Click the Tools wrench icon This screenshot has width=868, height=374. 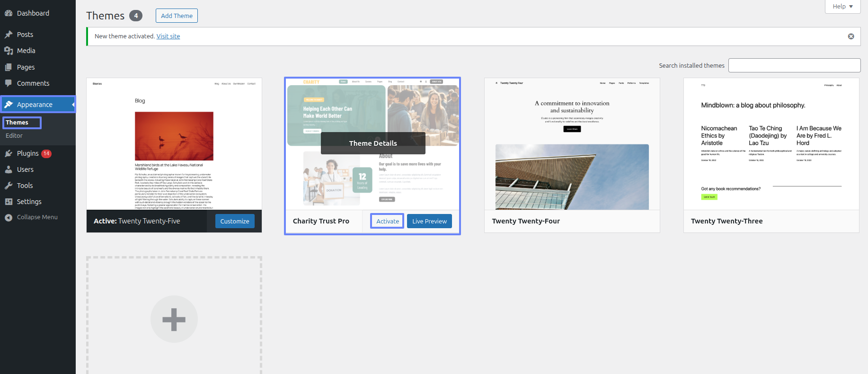click(x=9, y=186)
